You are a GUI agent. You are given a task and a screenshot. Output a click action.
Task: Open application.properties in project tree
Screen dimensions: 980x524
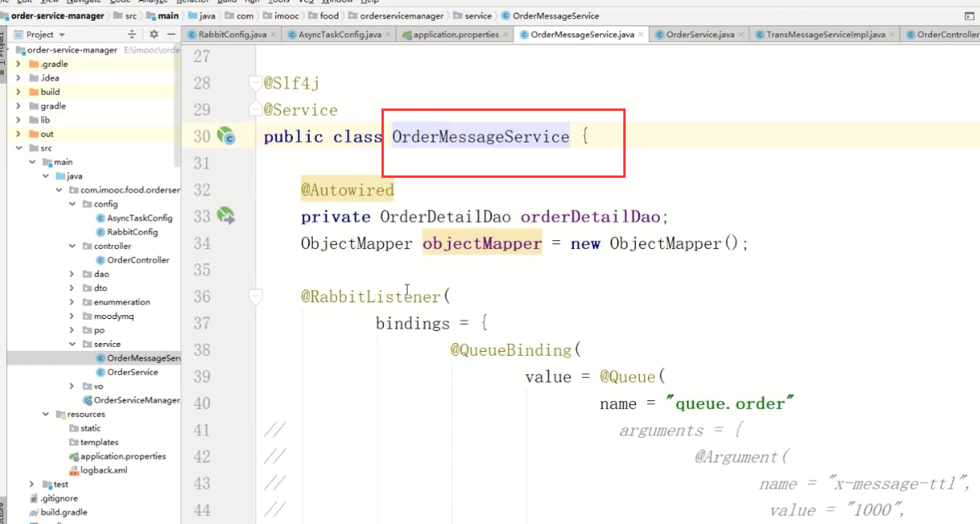pos(117,456)
